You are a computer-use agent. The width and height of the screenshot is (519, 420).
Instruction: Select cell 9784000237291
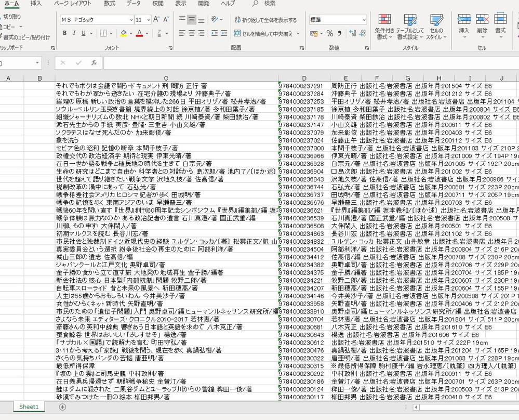tap(304, 86)
